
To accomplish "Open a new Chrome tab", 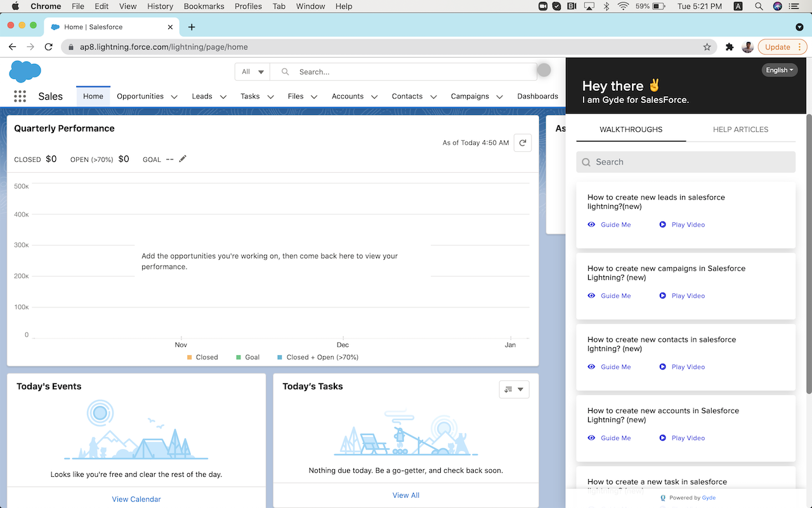I will tap(192, 27).
